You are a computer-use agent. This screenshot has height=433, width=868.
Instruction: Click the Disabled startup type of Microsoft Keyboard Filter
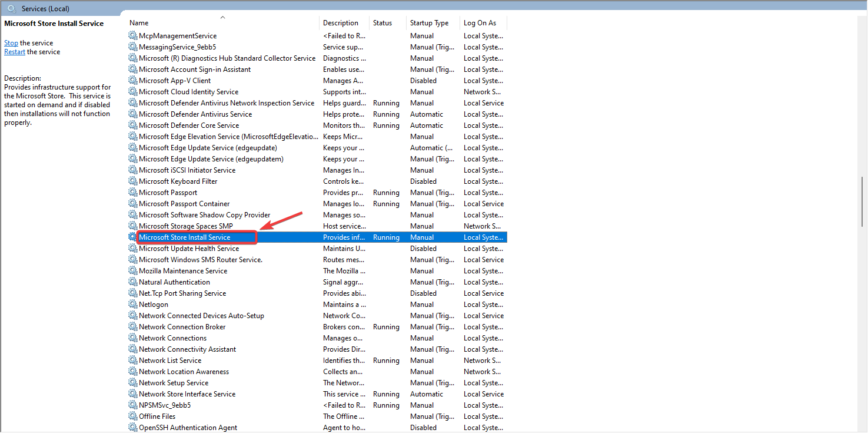(x=423, y=181)
